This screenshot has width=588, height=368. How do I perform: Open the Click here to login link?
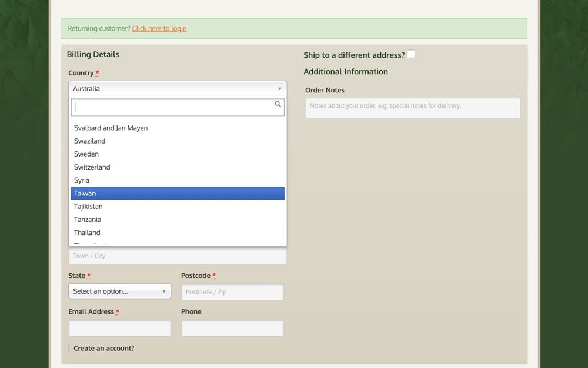(159, 29)
